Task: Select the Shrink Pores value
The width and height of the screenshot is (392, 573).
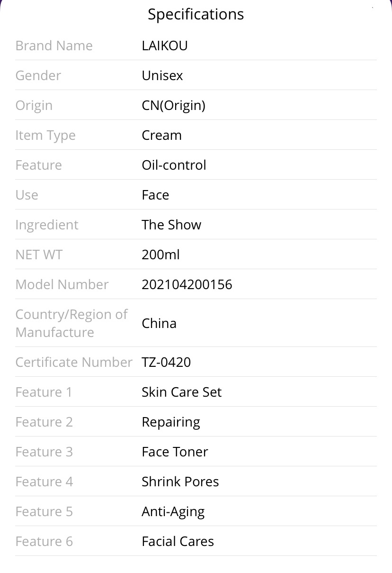Action: pos(180,482)
